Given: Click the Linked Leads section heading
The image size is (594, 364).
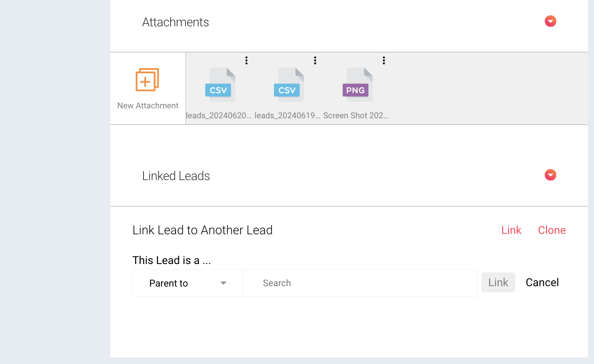Looking at the screenshot, I should pyautogui.click(x=176, y=176).
